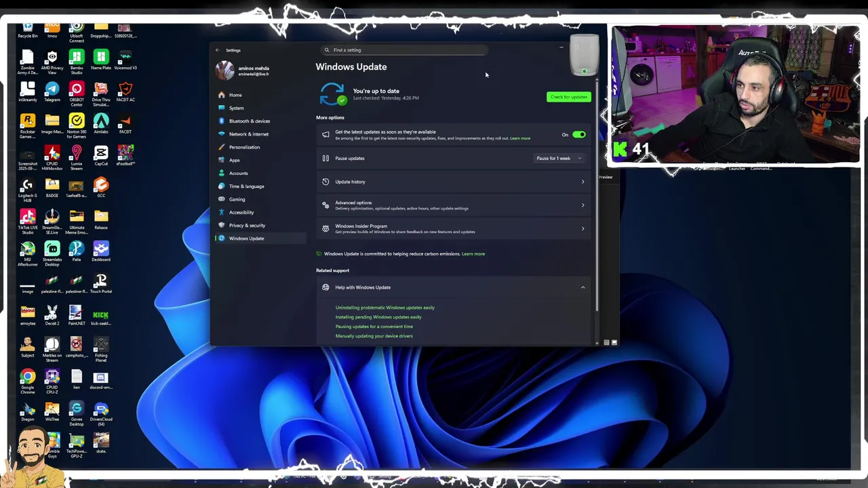Click Learn more about carbon emissions
Viewport: 868px width, 488px height.
click(473, 253)
